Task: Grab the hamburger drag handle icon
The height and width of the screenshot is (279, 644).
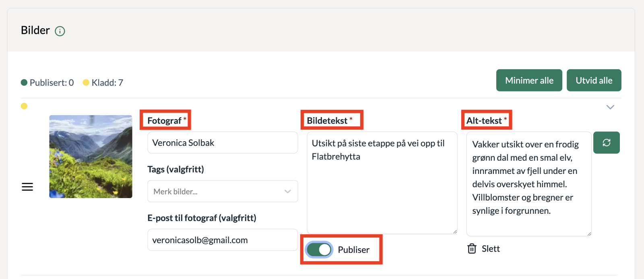Action: (x=27, y=187)
